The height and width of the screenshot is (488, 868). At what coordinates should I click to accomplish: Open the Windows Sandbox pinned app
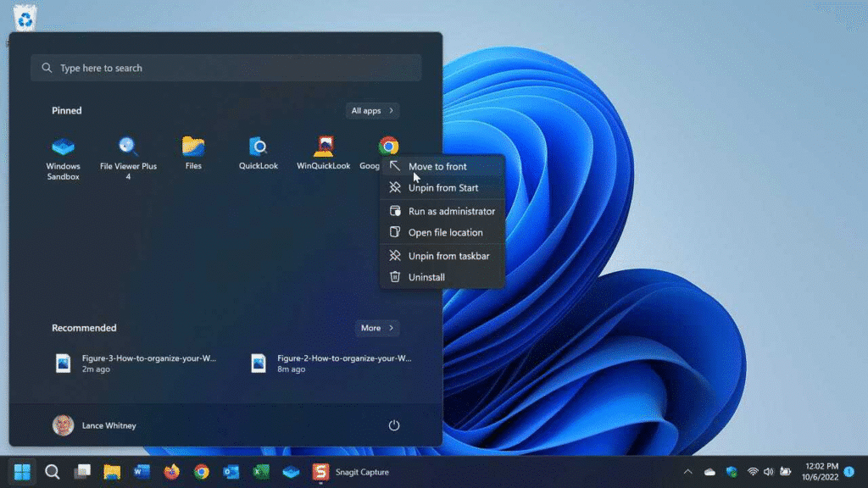point(63,158)
